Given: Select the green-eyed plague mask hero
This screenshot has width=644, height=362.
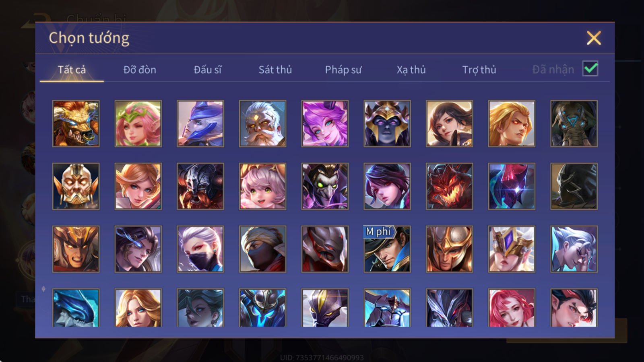Looking at the screenshot, I should pos(325,186).
